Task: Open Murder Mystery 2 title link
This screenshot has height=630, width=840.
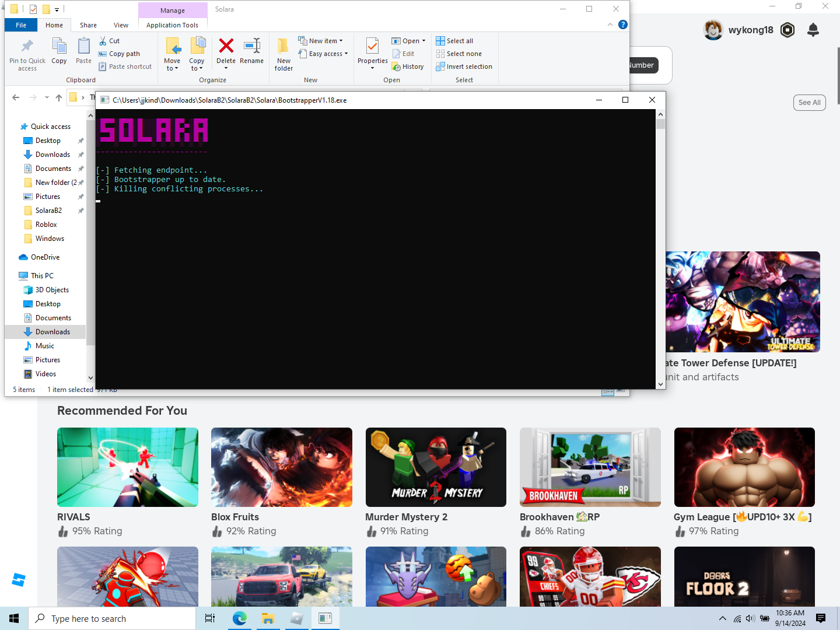Action: pos(407,517)
